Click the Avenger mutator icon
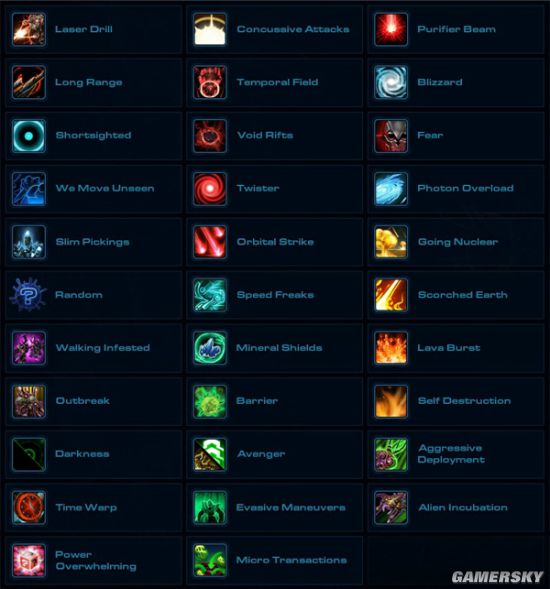The height and width of the screenshot is (589, 550). tap(210, 454)
